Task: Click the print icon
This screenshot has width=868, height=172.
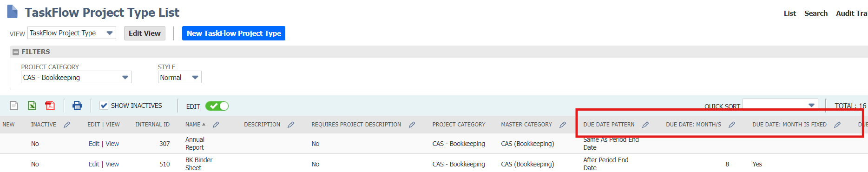Action: (x=77, y=106)
